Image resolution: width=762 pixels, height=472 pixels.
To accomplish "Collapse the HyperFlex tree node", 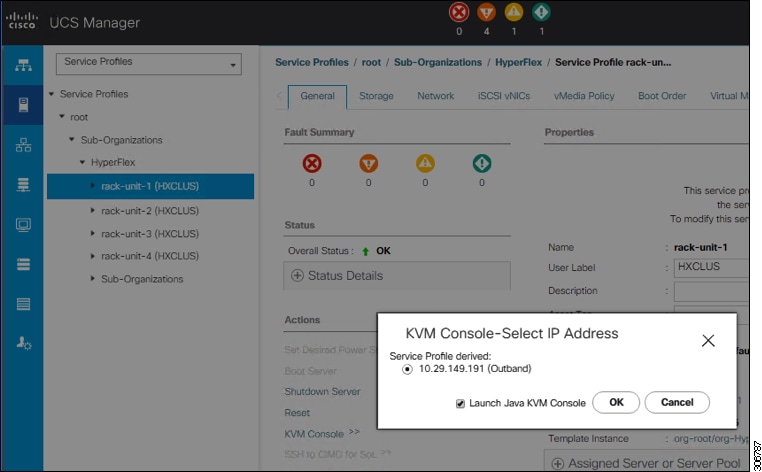I will click(x=82, y=162).
